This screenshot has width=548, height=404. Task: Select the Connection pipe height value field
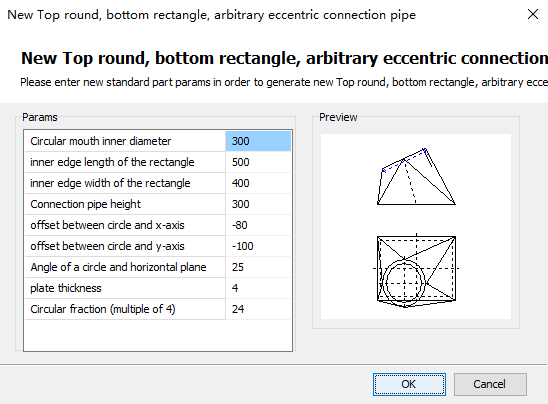258,204
